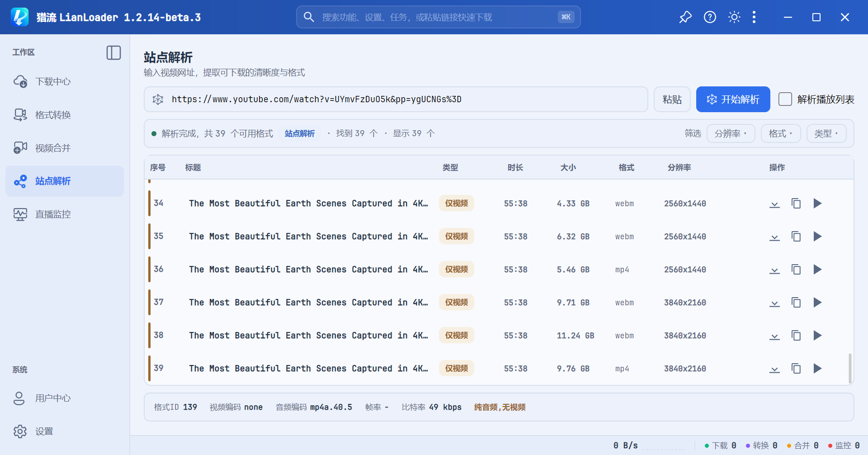Open 设置 in the sidebar
This screenshot has width=868, height=455.
65,431
